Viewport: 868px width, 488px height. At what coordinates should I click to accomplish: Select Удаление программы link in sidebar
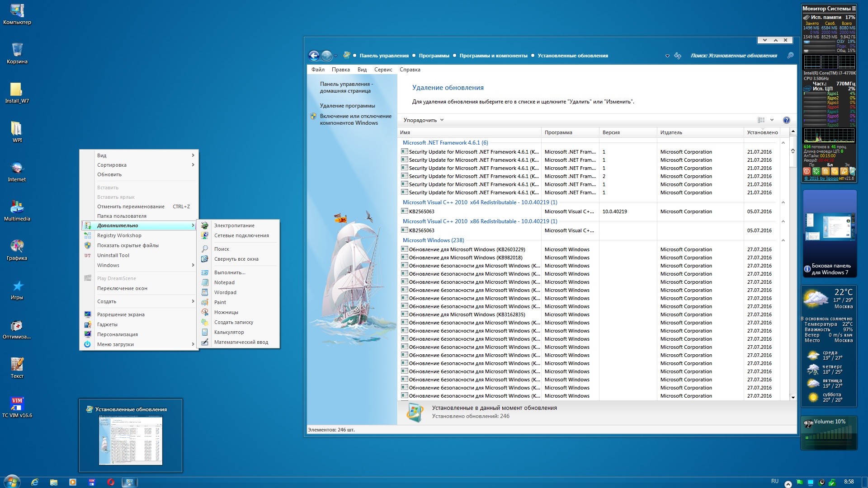(x=349, y=105)
